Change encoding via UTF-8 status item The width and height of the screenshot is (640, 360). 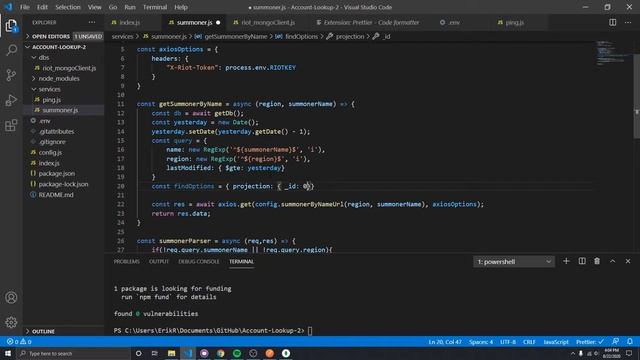coord(508,342)
